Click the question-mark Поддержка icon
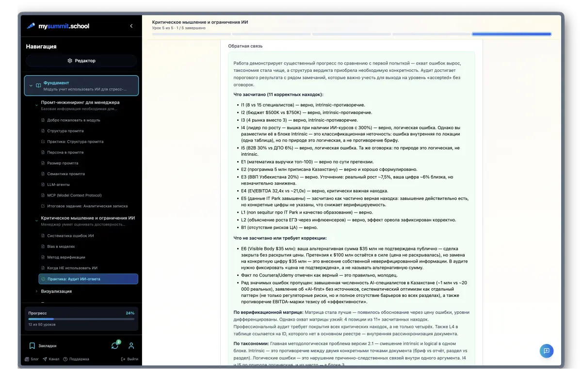This screenshot has width=582, height=392. (x=65, y=359)
